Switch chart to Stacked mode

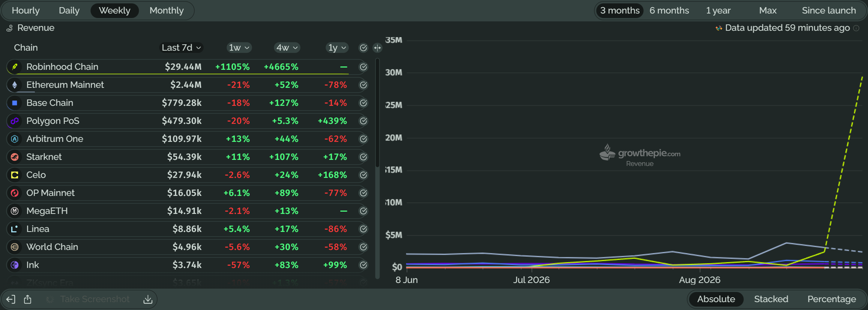771,299
